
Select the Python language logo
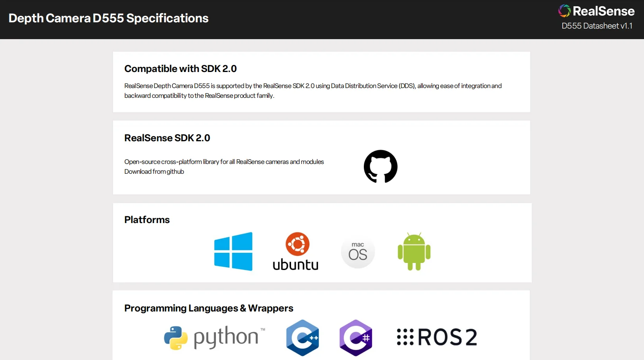tap(214, 337)
